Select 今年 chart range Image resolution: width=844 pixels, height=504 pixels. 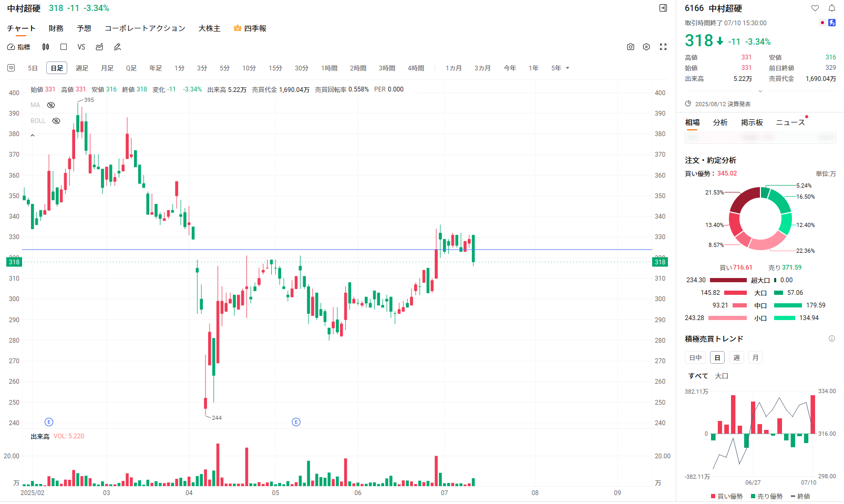click(x=510, y=68)
